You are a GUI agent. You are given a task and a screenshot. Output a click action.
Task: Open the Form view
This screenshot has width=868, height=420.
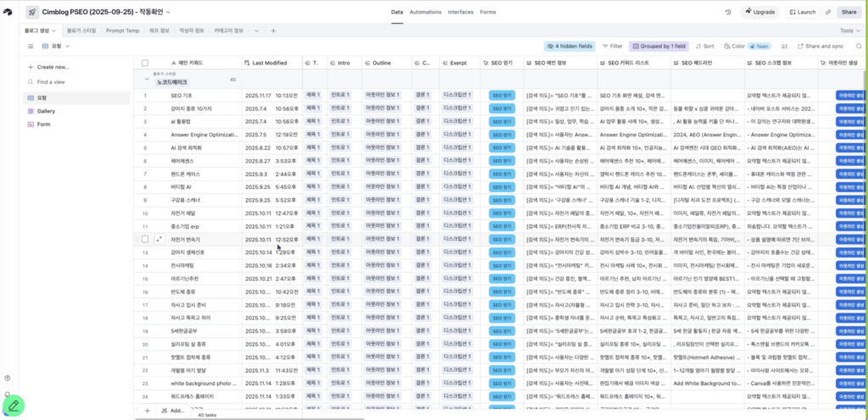[75, 124]
